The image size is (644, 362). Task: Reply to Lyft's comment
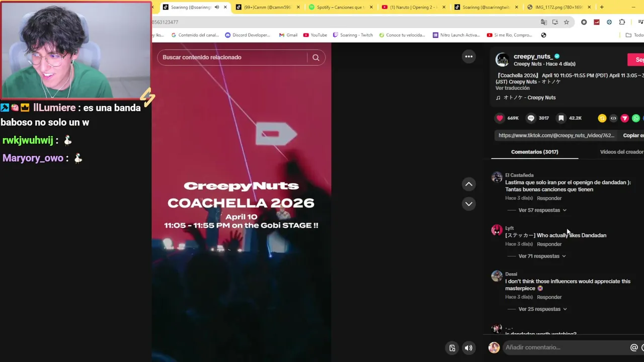click(x=549, y=244)
